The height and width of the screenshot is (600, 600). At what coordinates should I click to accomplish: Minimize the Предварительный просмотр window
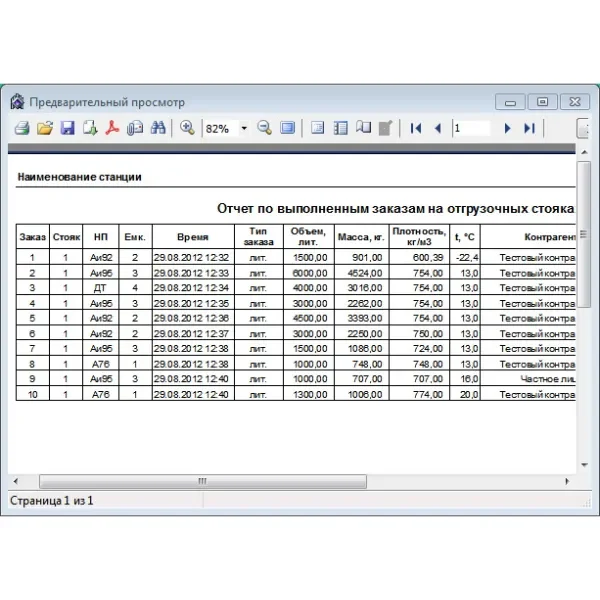click(510, 102)
